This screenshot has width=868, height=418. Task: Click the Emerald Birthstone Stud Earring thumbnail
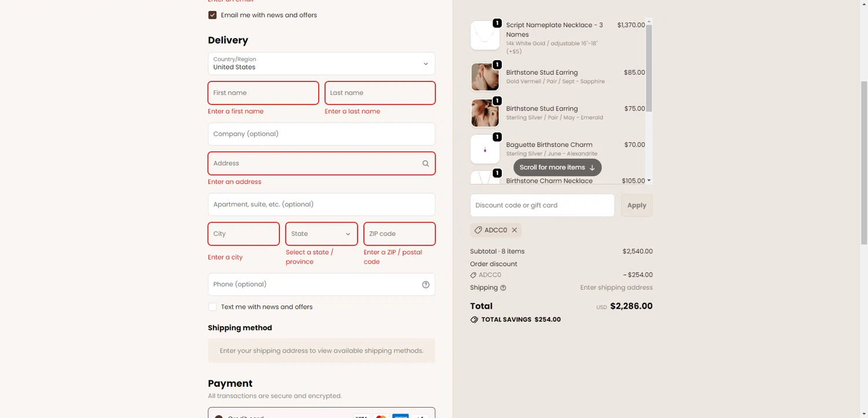485,113
